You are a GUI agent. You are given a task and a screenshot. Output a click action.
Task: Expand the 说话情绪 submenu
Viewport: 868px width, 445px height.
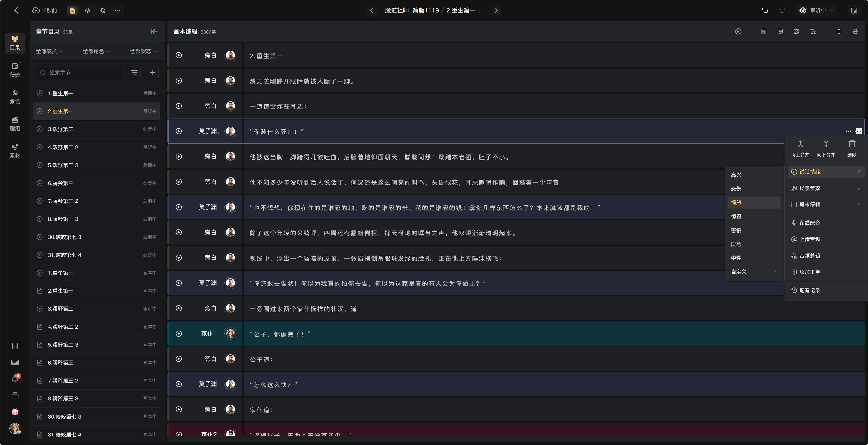pos(826,172)
